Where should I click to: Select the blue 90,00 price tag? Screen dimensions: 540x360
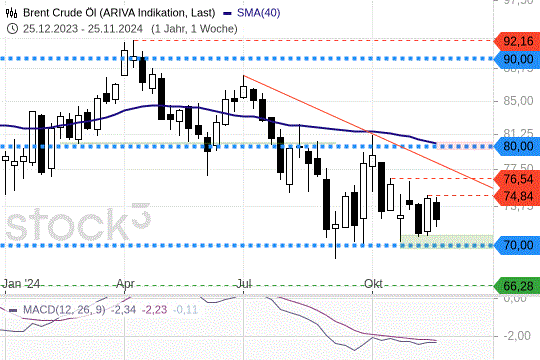tap(516, 59)
